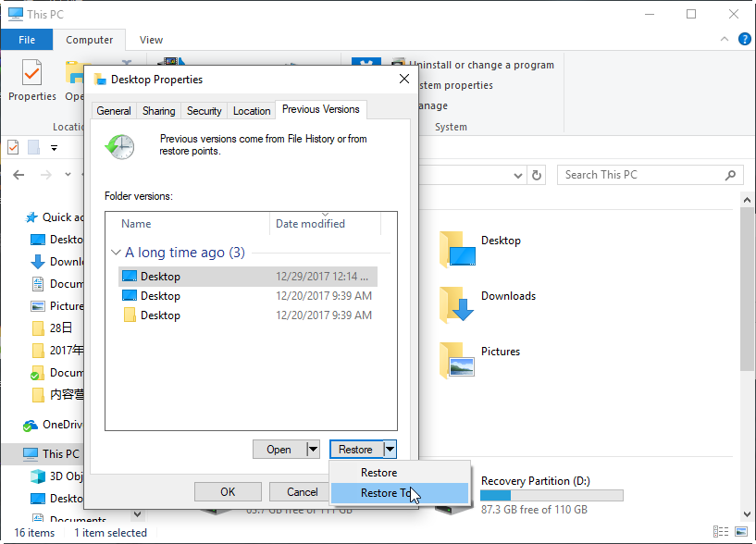Switch to the View ribbon tab
This screenshot has height=544, width=756.
click(151, 40)
